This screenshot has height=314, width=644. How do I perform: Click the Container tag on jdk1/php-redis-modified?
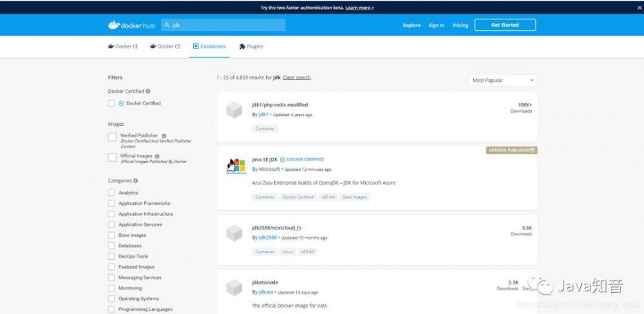[265, 129]
